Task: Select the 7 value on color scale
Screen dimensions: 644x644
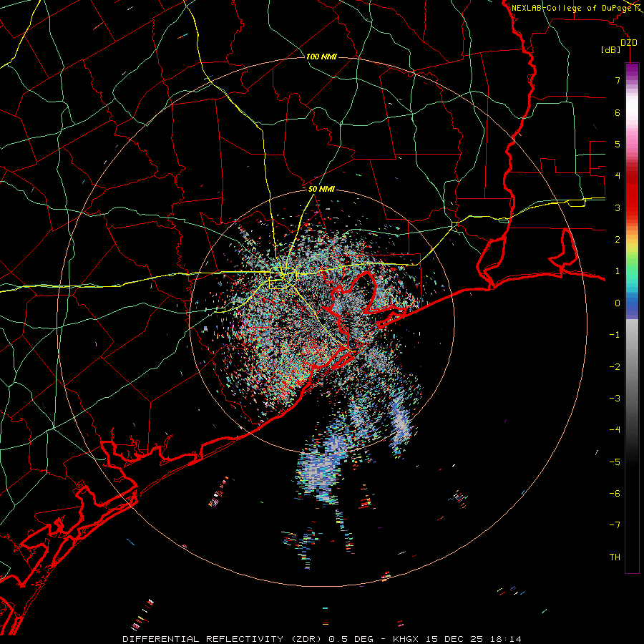Action: pyautogui.click(x=617, y=80)
